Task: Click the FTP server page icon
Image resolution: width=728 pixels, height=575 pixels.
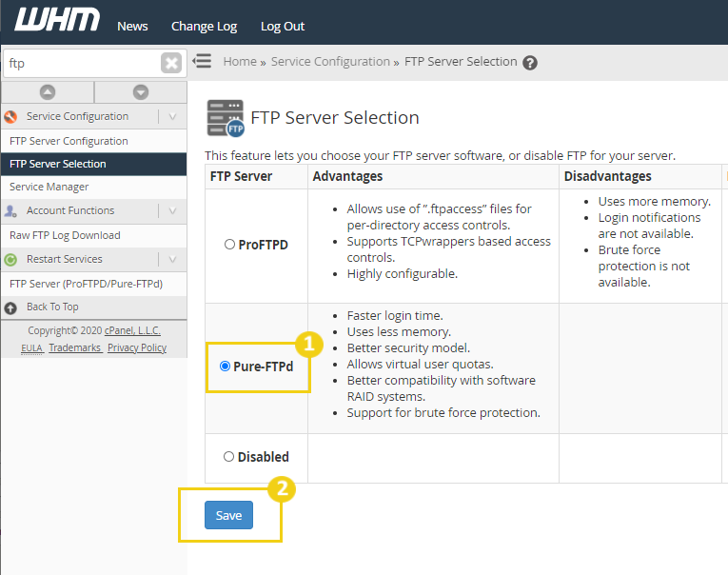Action: pos(226,118)
